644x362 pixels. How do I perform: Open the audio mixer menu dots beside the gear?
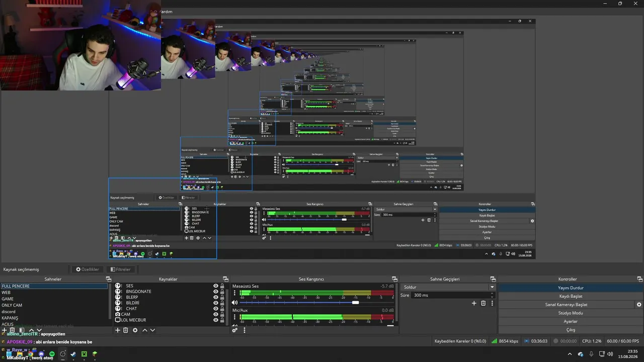(x=245, y=330)
